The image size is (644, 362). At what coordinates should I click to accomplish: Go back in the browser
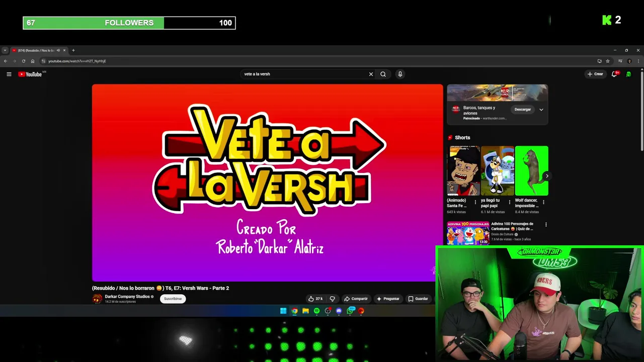pyautogui.click(x=6, y=61)
